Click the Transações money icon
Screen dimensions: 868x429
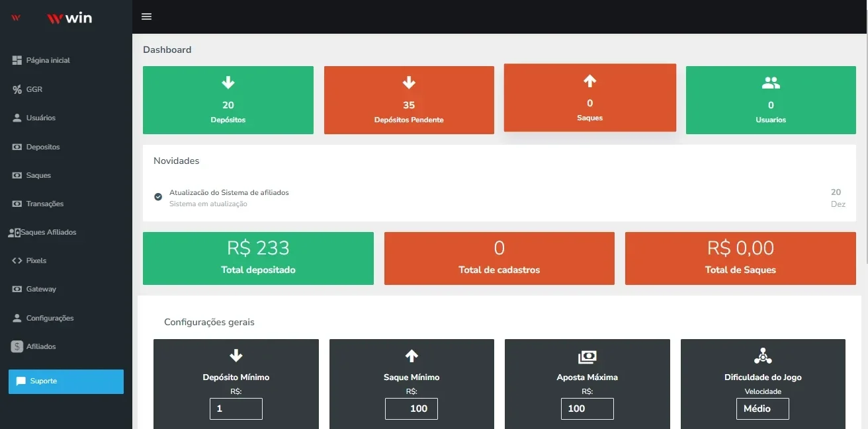[x=17, y=204]
